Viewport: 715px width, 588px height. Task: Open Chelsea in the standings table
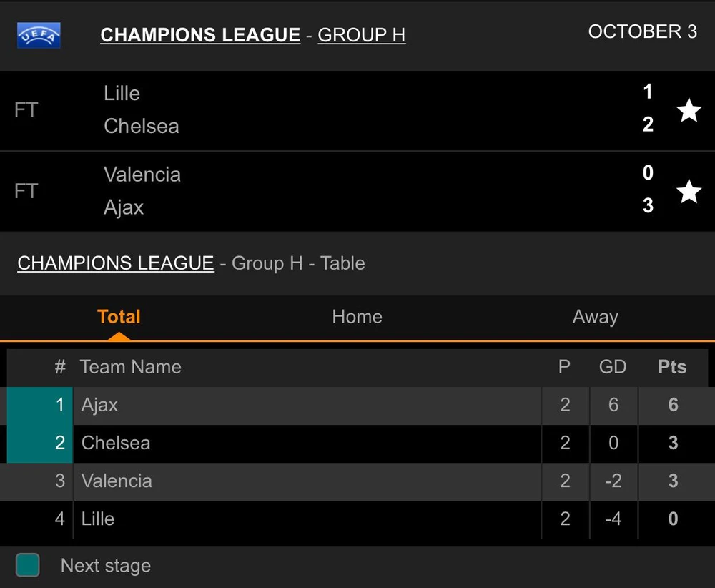pos(116,443)
